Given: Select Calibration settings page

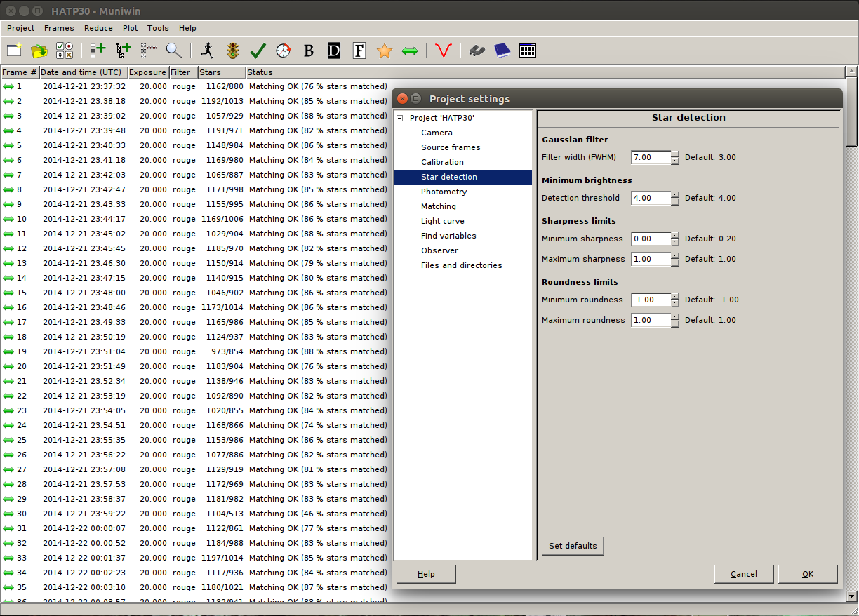Looking at the screenshot, I should click(x=442, y=162).
